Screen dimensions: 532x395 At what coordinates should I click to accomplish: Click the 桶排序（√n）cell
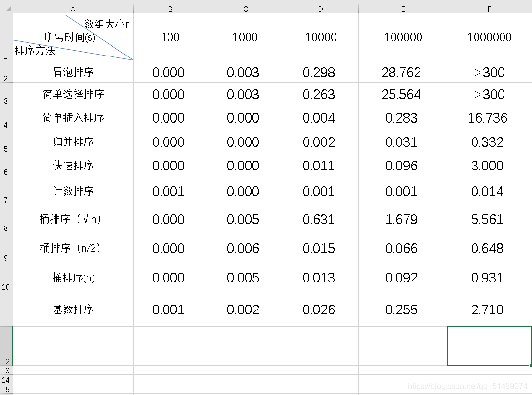click(x=73, y=219)
